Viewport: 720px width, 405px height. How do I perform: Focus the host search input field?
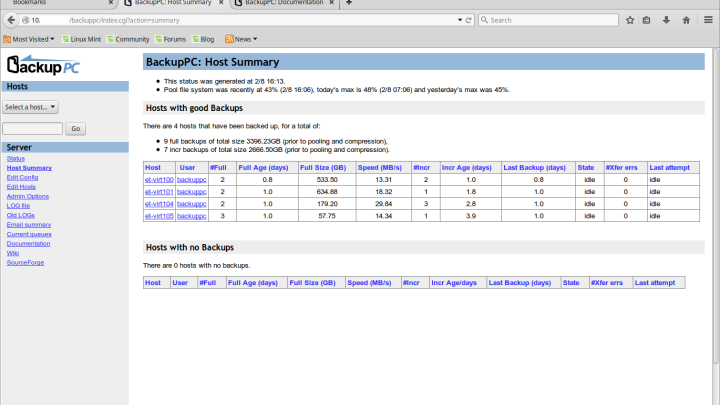33,129
